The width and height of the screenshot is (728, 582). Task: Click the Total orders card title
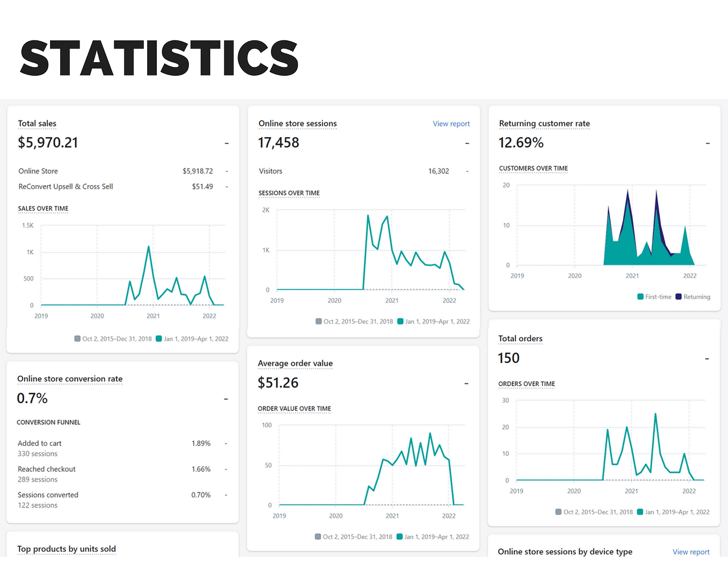click(x=520, y=338)
